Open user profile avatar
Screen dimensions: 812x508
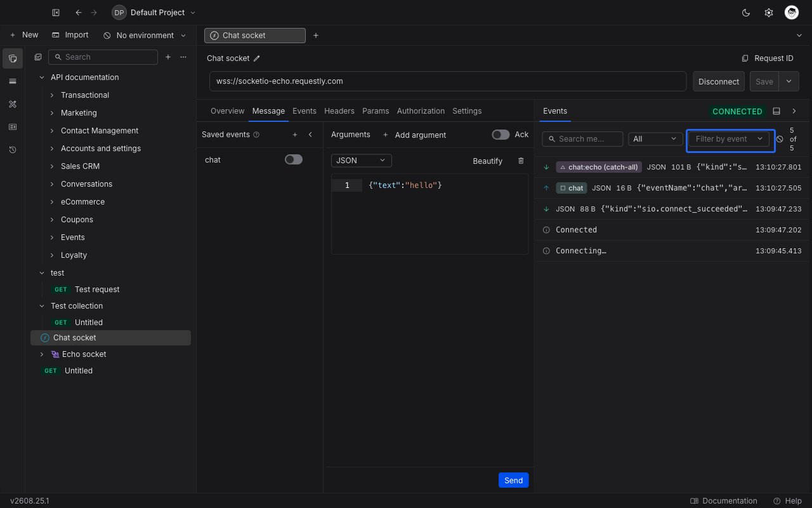[x=792, y=13]
